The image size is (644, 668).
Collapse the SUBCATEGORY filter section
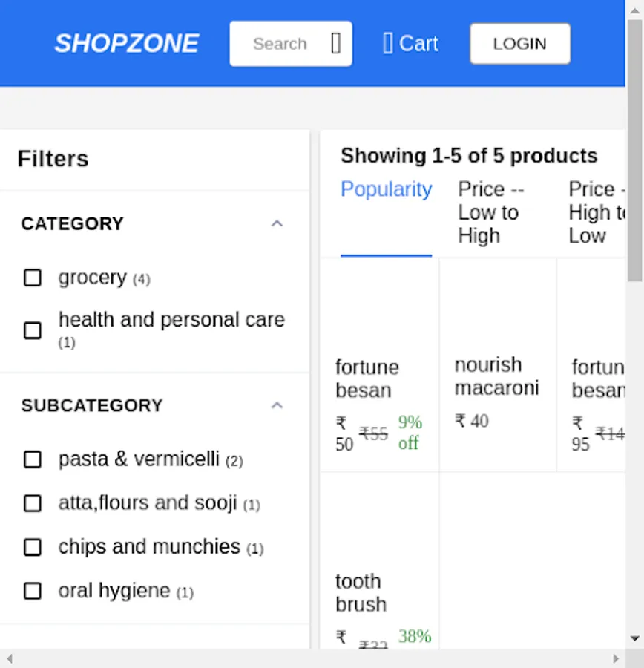click(277, 405)
